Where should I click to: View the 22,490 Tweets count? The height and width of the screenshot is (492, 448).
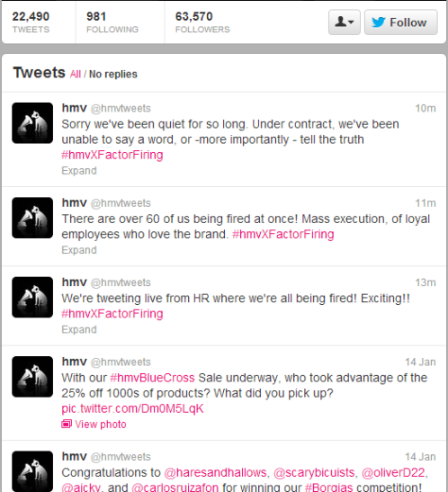31,22
